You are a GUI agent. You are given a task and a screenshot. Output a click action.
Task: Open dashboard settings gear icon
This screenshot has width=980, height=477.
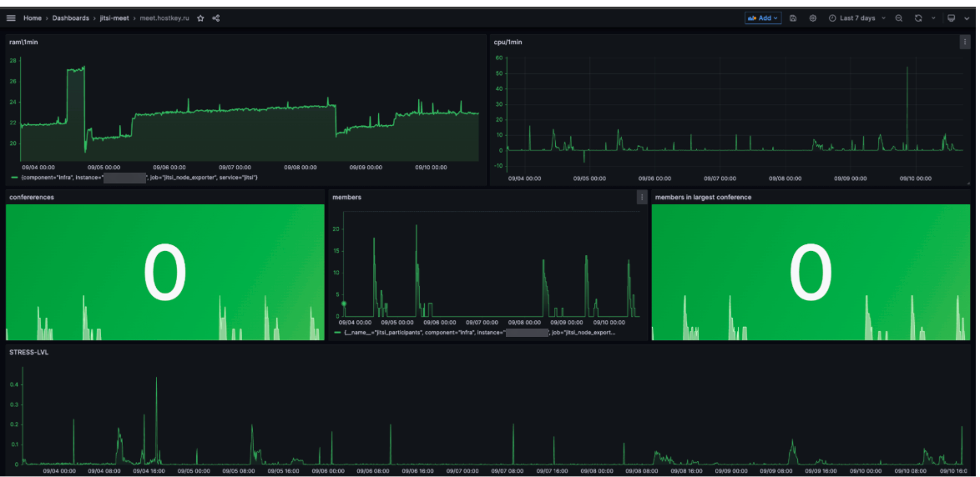pos(813,18)
